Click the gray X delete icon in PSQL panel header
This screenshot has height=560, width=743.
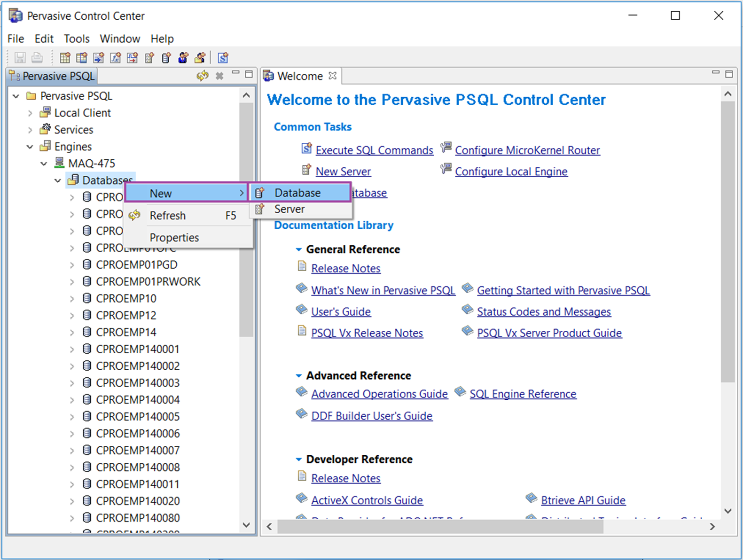tap(219, 76)
